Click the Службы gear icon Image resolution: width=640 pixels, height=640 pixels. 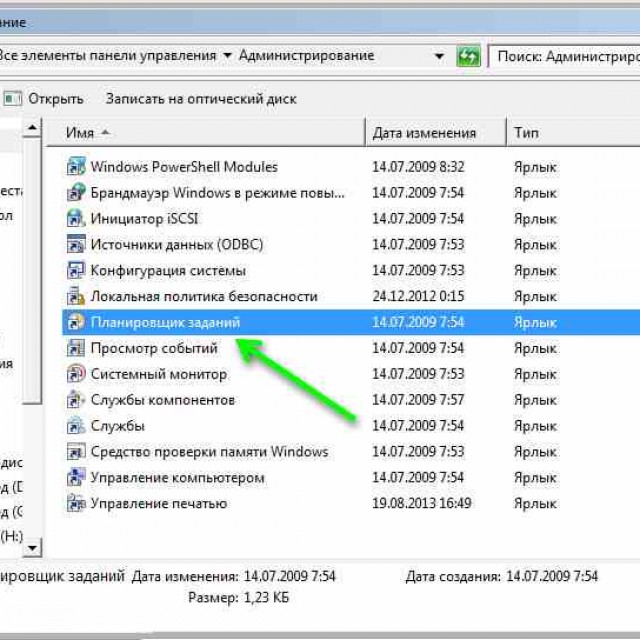tap(76, 426)
